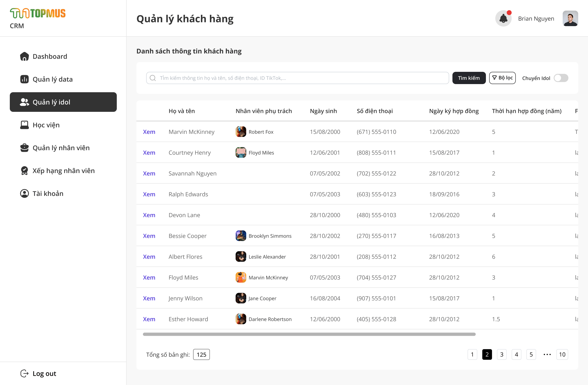This screenshot has height=385, width=588.
Task: Go to pagination page 3
Action: 501,355
